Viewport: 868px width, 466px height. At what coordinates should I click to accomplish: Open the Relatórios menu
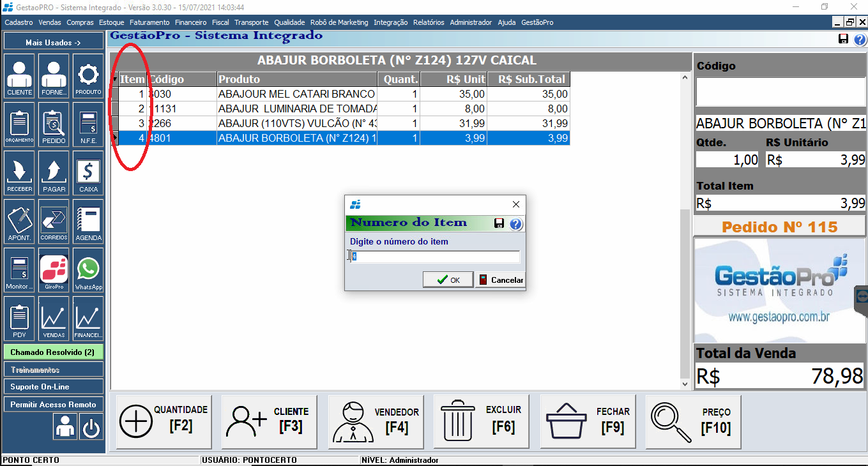pos(429,22)
